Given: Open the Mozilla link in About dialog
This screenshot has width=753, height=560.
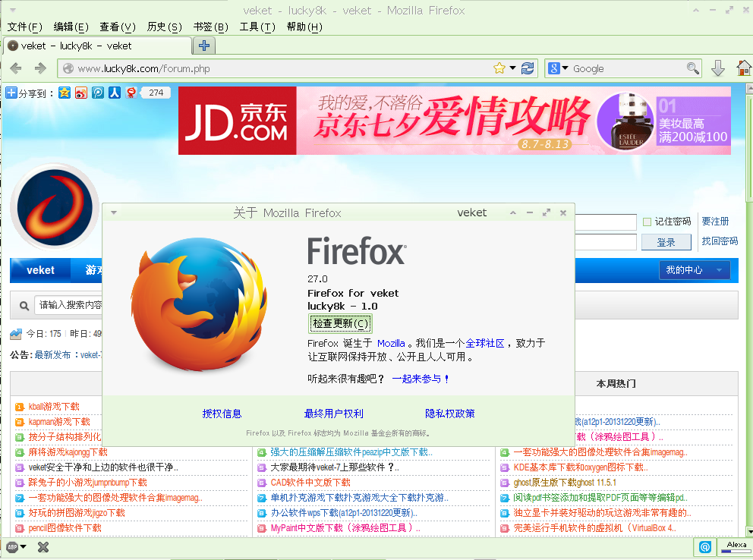Looking at the screenshot, I should (x=391, y=343).
